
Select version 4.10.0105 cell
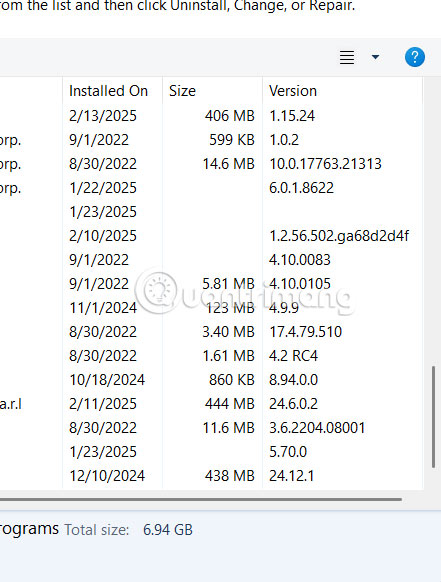click(x=300, y=284)
